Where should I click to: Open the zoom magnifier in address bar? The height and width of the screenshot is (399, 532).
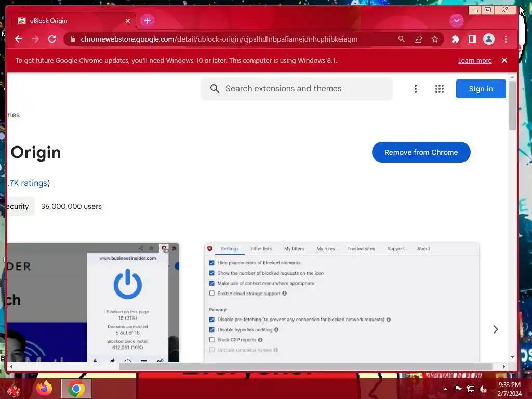tap(402, 39)
